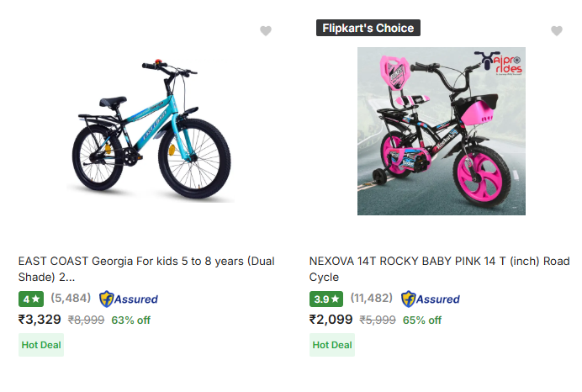
Task: Toggle wishlist heart on EAST COAST cycle
Action: 266,31
